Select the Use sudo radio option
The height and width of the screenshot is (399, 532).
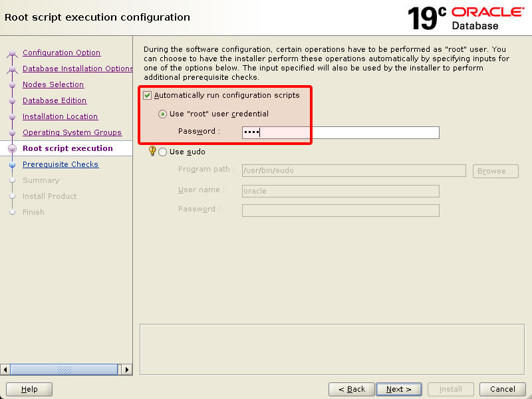[162, 152]
